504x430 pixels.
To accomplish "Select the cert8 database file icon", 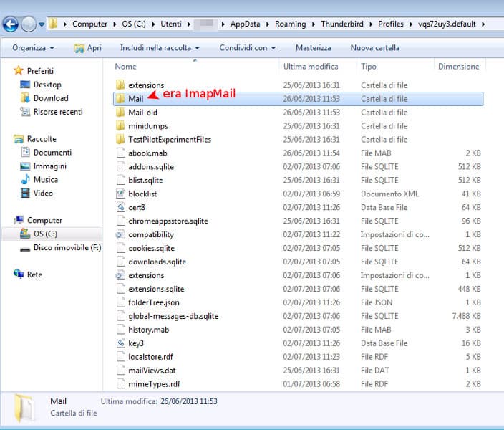I will click(x=120, y=207).
